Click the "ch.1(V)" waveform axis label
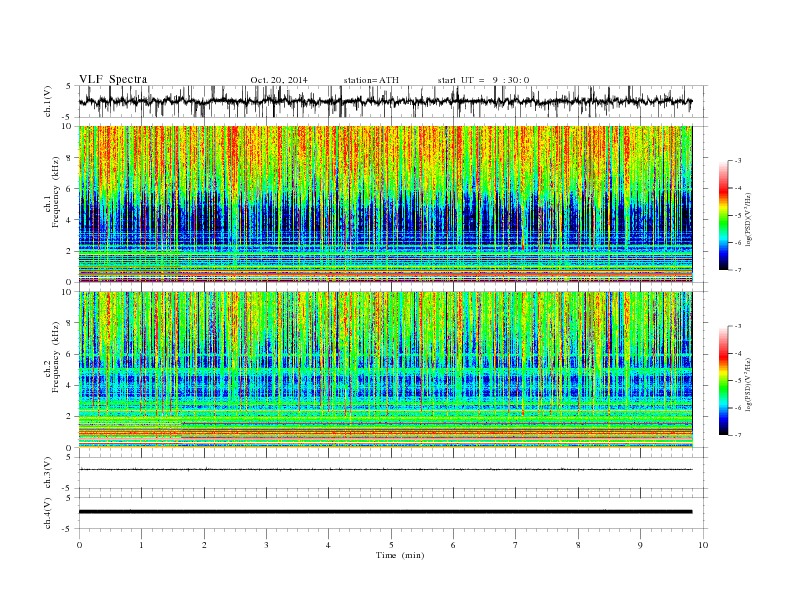Screen dimensions: 792x612 click(x=47, y=101)
